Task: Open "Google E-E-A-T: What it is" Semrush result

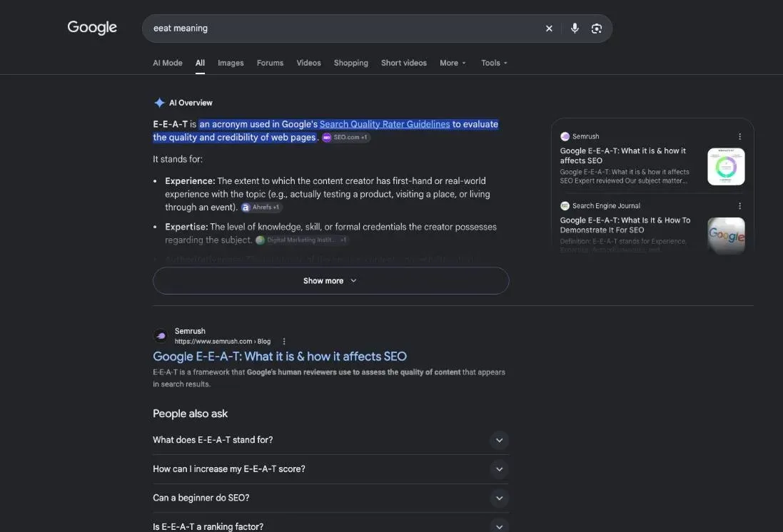Action: [280, 357]
